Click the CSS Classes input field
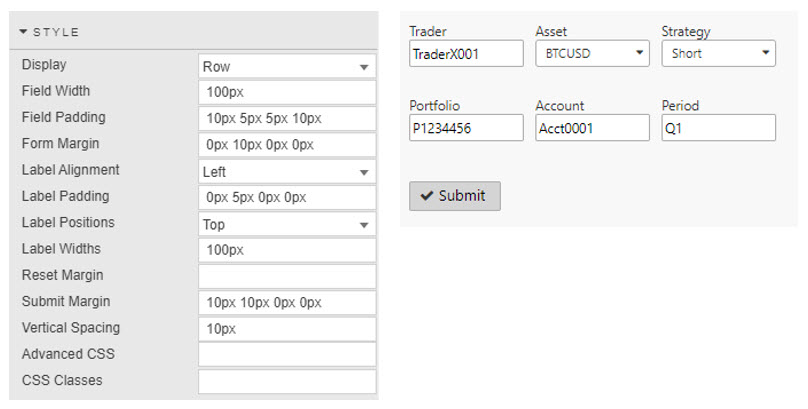The height and width of the screenshot is (409, 808). (x=287, y=381)
